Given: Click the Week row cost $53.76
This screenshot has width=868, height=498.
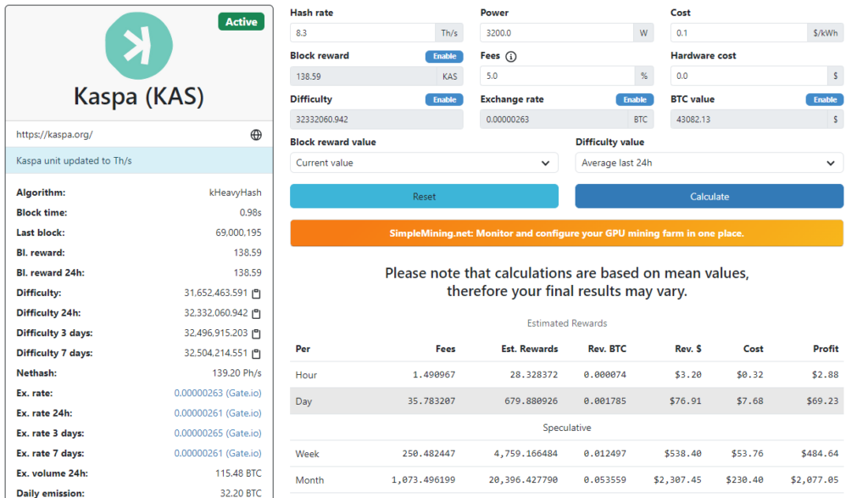Looking at the screenshot, I should coord(747,453).
